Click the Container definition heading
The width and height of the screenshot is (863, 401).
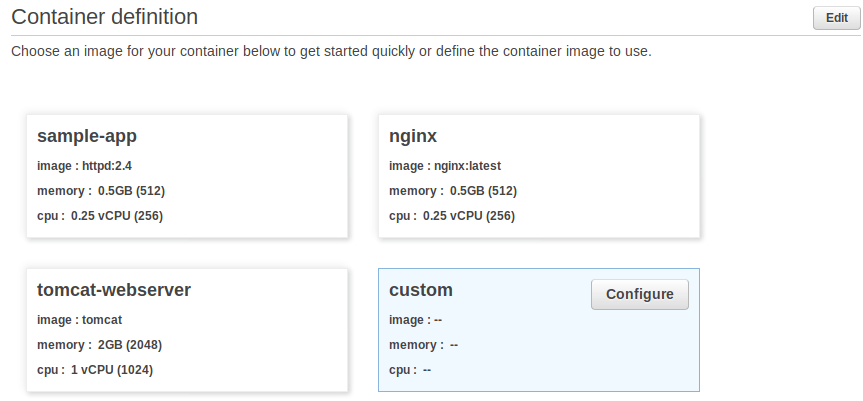click(104, 17)
